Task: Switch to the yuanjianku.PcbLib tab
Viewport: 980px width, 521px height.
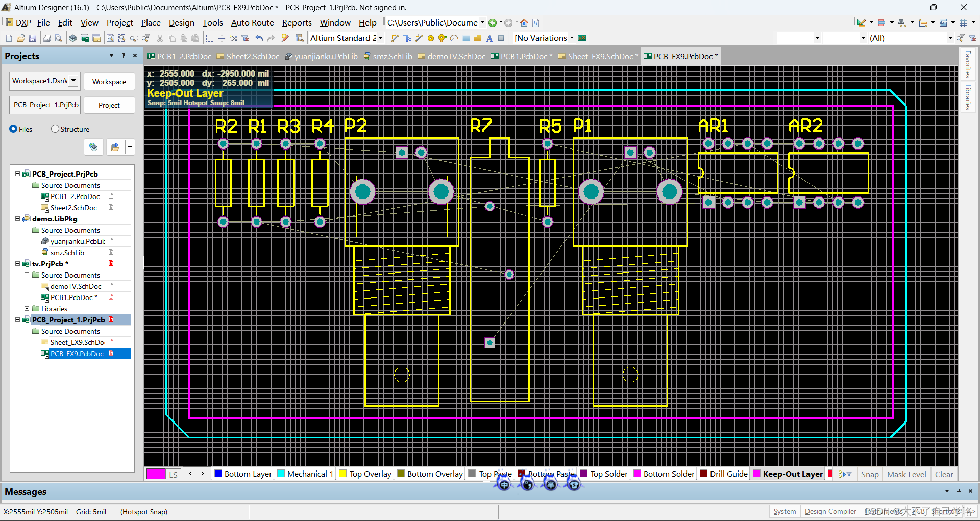Action: tap(322, 56)
